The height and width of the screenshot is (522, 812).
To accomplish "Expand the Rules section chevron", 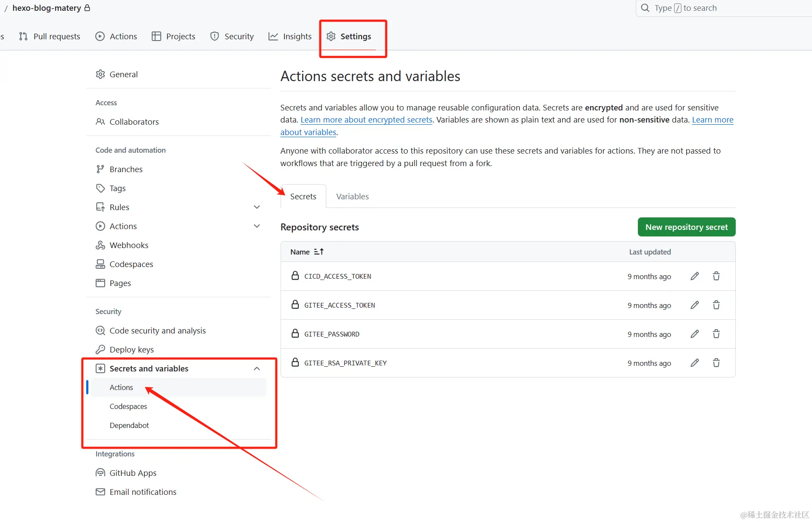I will tap(257, 207).
